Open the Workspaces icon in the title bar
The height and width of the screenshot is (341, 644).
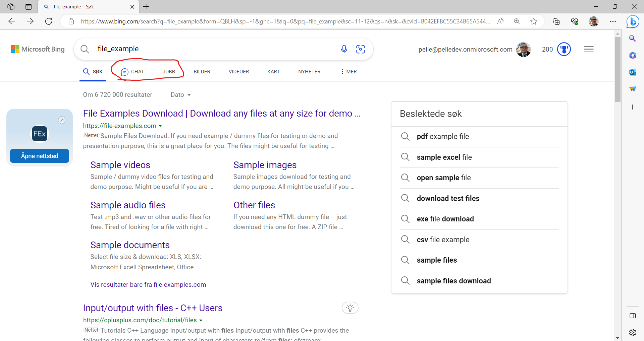tap(11, 6)
